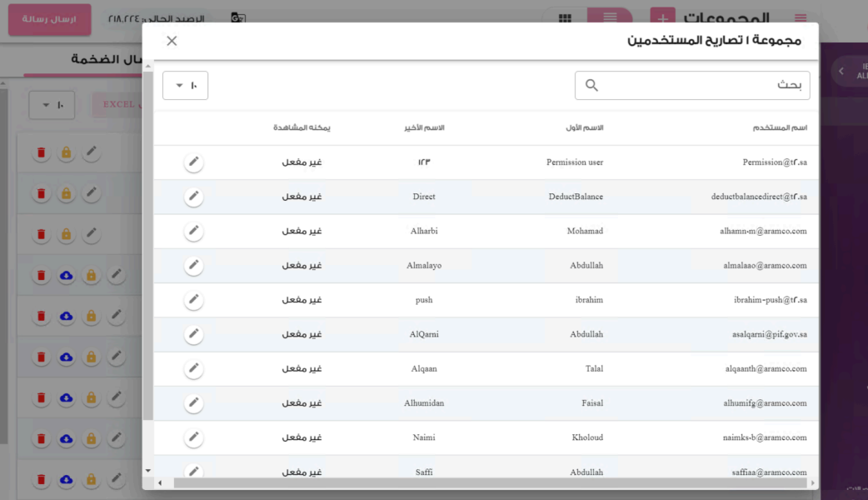Screen dimensions: 868x500
Task: Edit the alhamn-m@aramco.com user row
Action: click(194, 231)
